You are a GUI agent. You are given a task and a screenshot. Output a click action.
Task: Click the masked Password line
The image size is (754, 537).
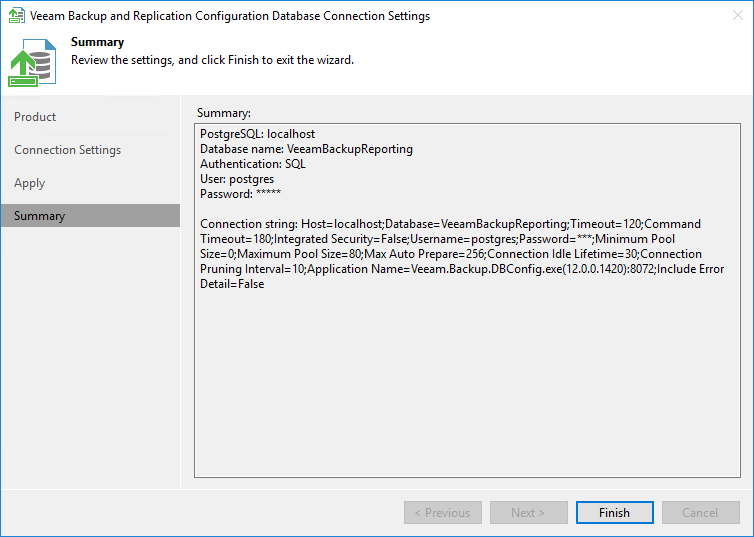(x=240, y=194)
